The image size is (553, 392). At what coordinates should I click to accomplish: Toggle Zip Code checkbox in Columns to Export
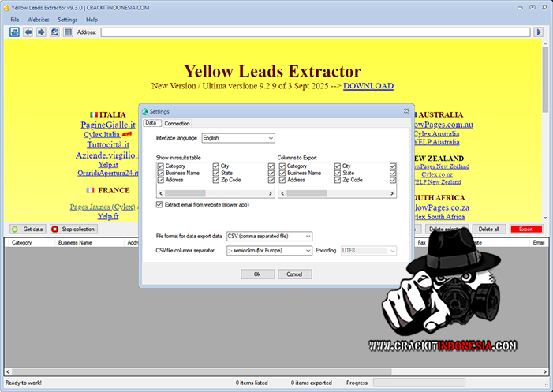338,180
